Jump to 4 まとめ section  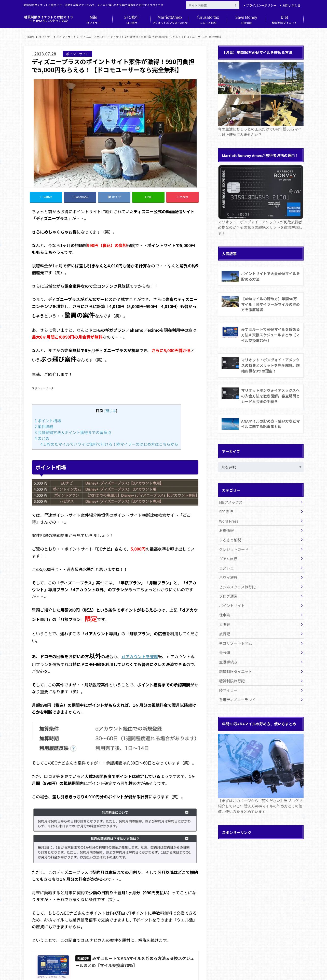coord(42,438)
